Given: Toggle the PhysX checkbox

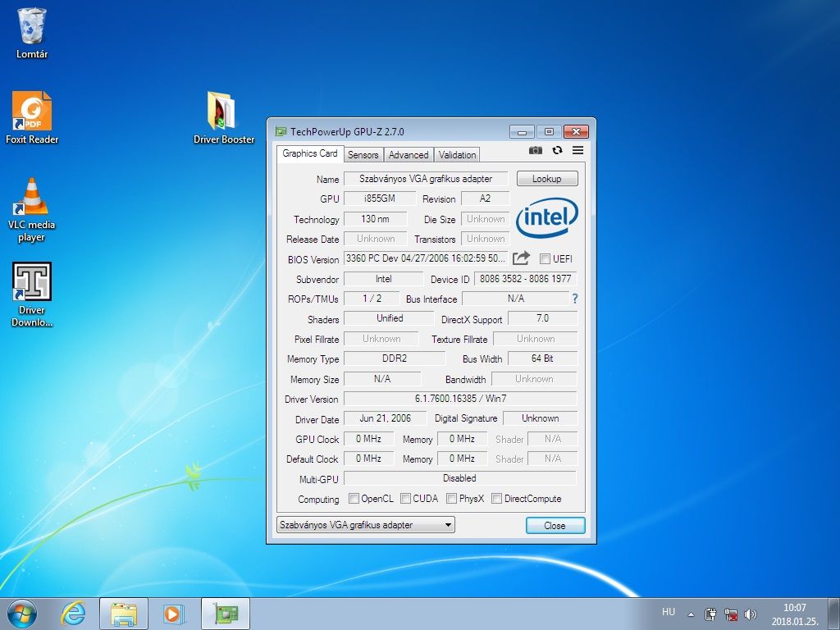Looking at the screenshot, I should 452,499.
